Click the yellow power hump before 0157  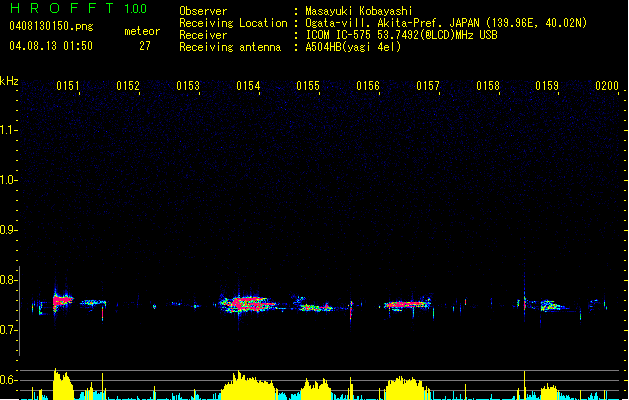pos(406,388)
